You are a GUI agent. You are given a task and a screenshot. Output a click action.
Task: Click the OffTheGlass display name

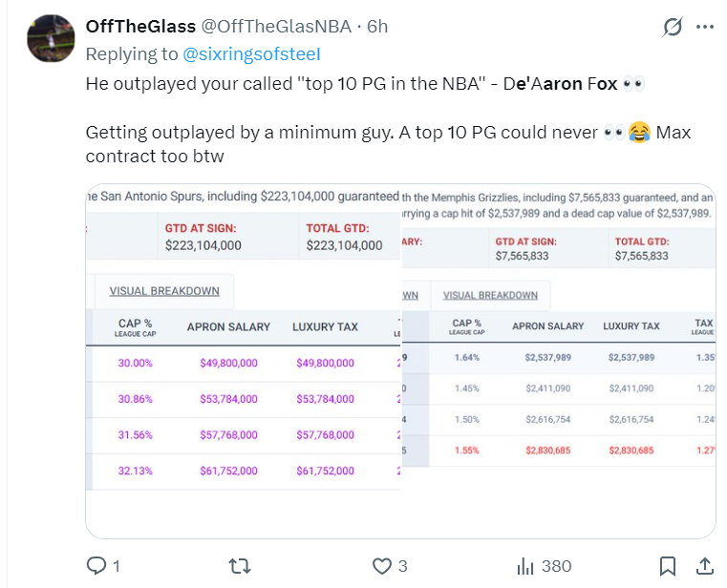point(139,26)
